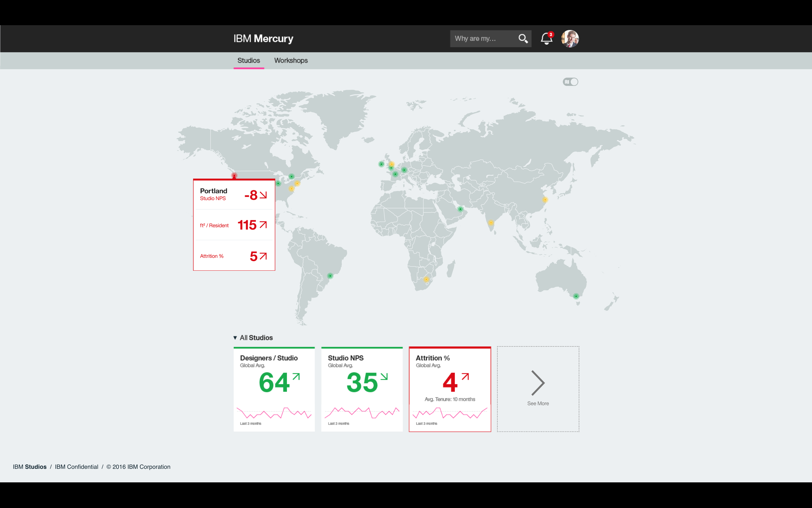Select the yellow India studio map marker

click(491, 223)
